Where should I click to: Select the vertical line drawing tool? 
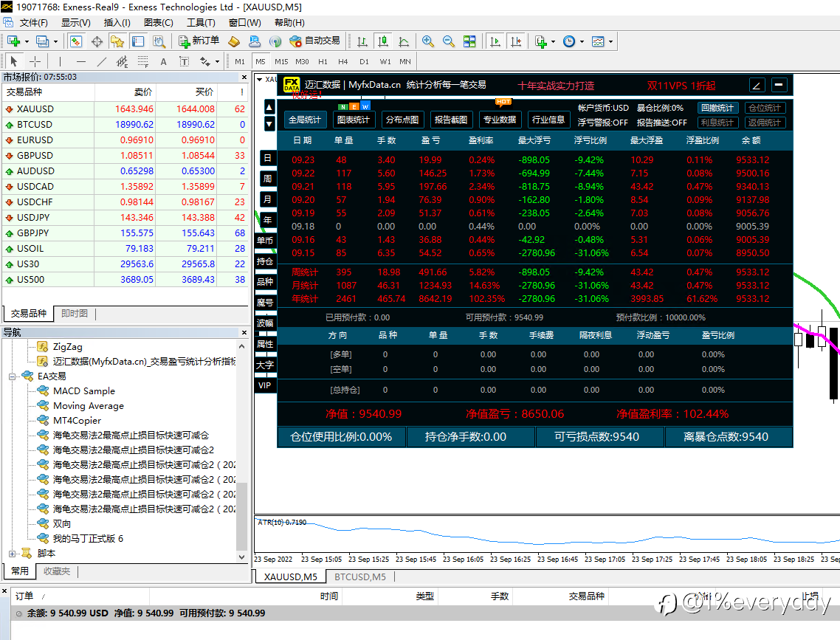click(60, 61)
